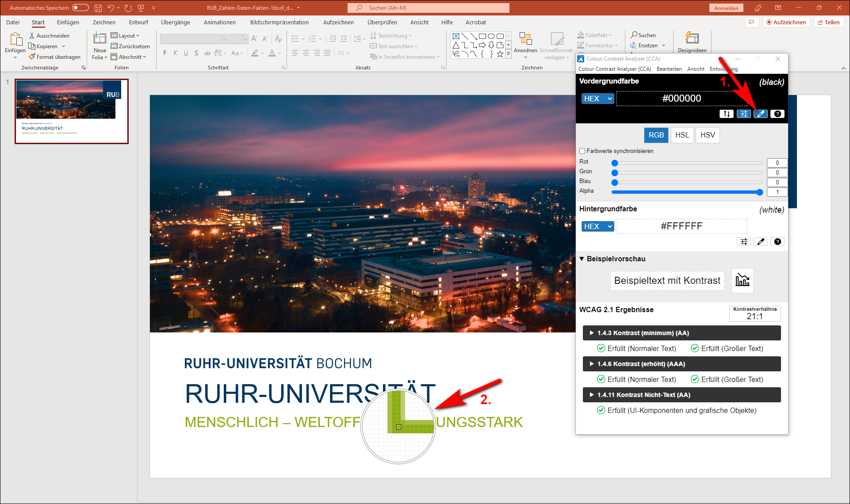Switch color mode to HSL
This screenshot has height=504, width=850.
[682, 135]
